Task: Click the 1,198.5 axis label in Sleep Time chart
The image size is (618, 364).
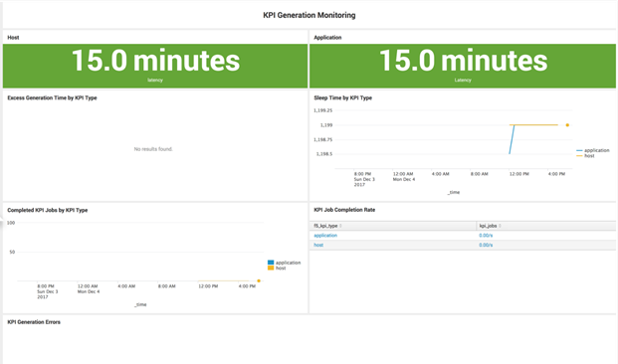Action: pos(324,154)
